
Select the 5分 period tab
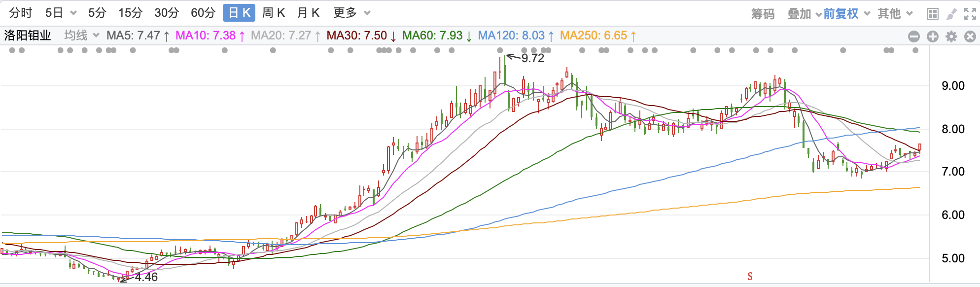tap(97, 13)
